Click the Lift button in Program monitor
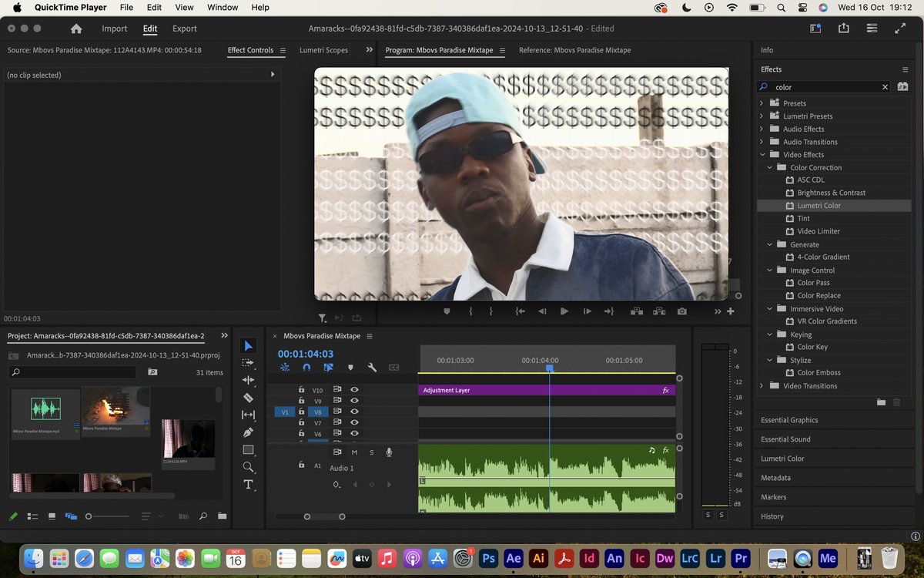This screenshot has height=578, width=924. coord(637,311)
